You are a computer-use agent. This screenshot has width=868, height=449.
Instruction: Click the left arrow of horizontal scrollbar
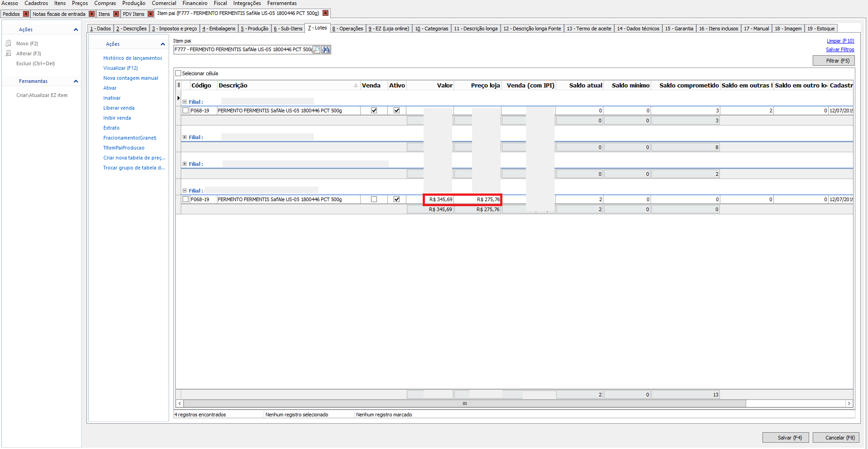point(180,403)
